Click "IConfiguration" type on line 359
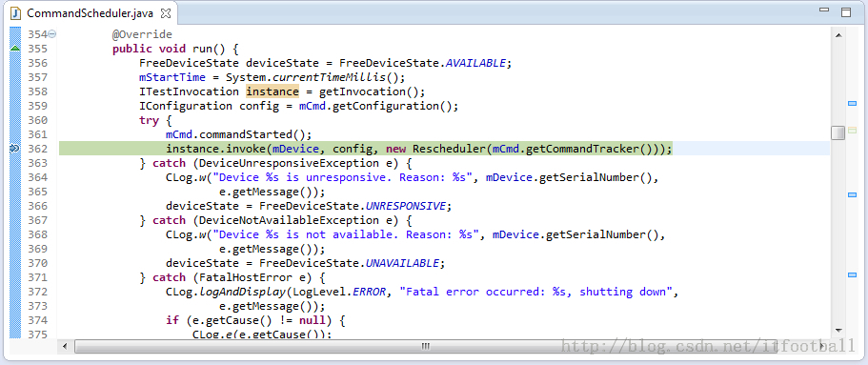 (186, 106)
